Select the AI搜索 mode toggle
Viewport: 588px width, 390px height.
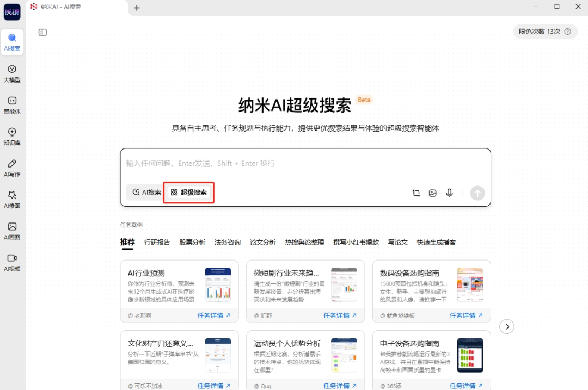[x=146, y=192]
